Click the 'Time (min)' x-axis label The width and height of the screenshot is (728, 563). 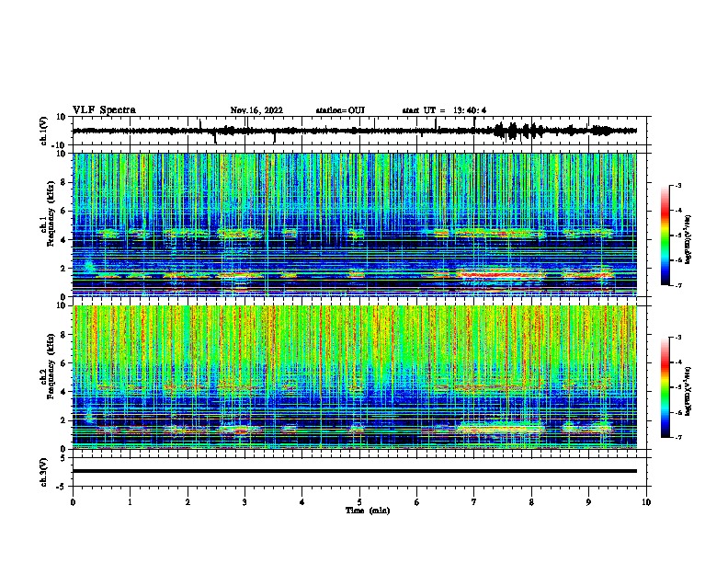[368, 511]
